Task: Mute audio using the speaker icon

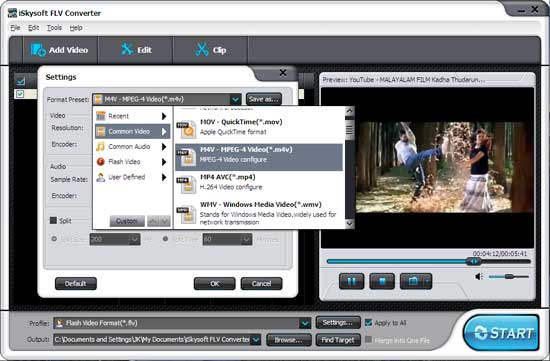Action: [479, 277]
